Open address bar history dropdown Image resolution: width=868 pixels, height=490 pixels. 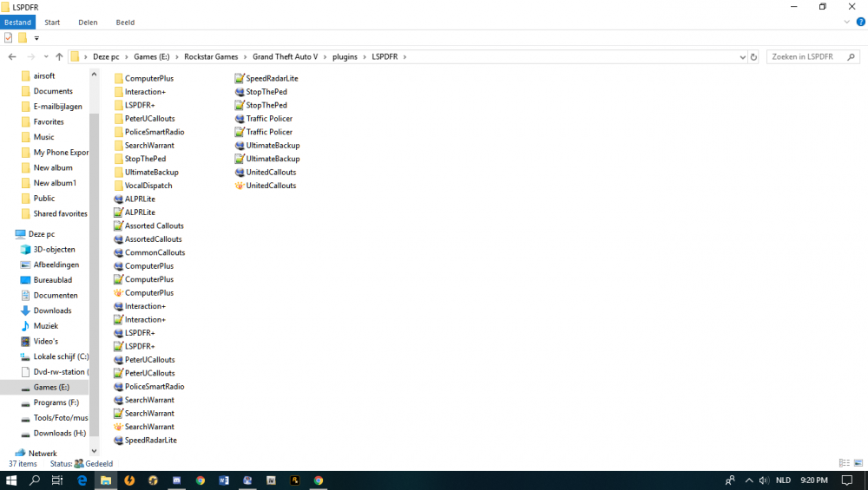(x=742, y=57)
